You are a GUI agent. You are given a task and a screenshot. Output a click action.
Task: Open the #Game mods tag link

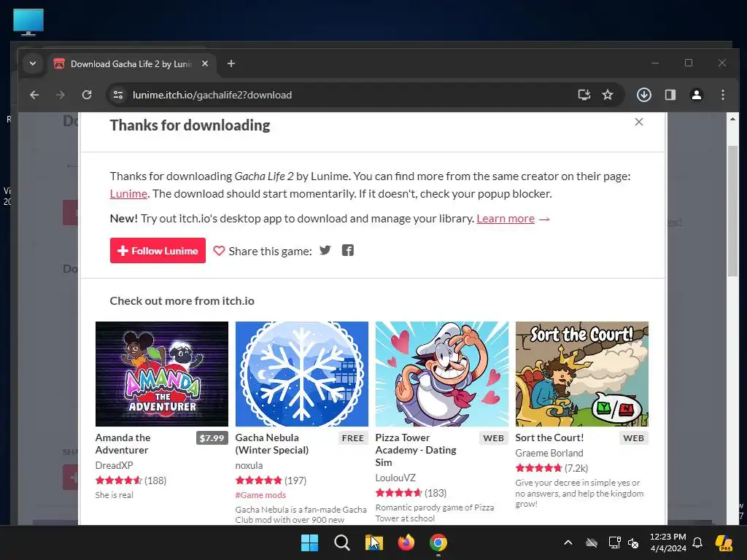pos(260,495)
